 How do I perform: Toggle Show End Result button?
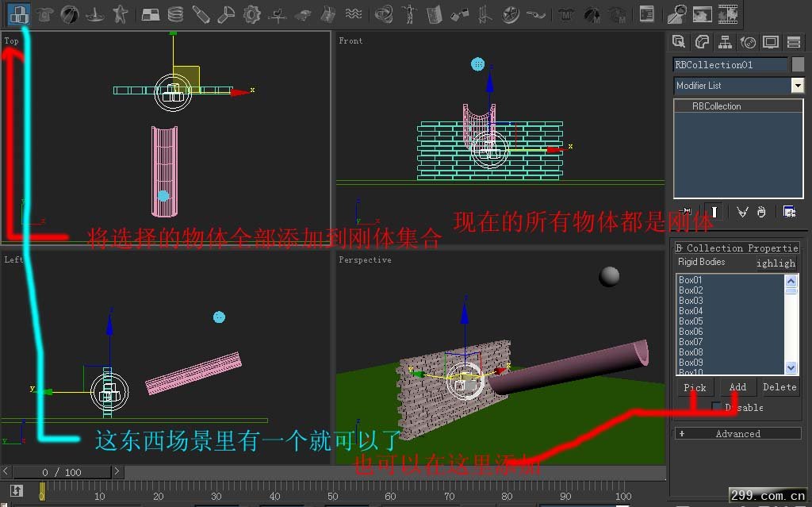click(714, 212)
